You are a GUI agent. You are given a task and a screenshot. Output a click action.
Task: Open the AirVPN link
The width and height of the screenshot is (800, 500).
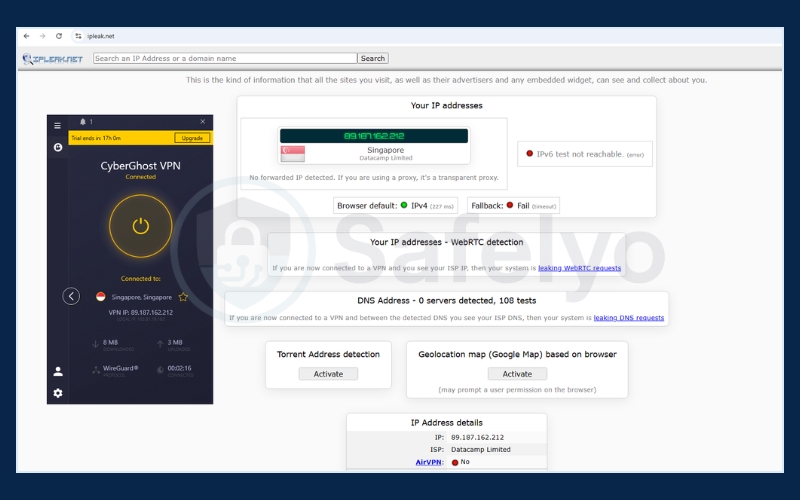[x=429, y=462]
